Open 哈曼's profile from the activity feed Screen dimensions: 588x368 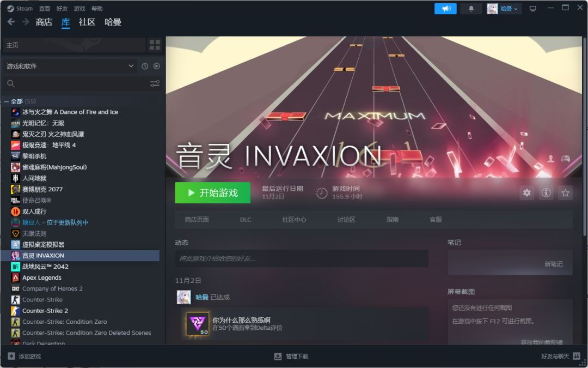point(202,297)
